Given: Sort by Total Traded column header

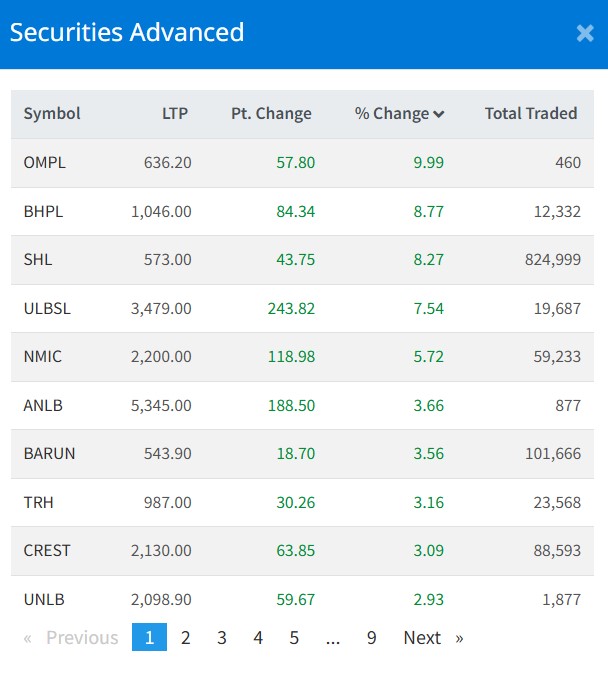Looking at the screenshot, I should [531, 114].
